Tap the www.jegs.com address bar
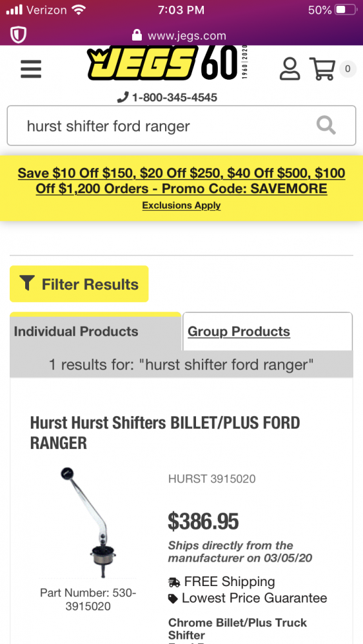 point(181,35)
